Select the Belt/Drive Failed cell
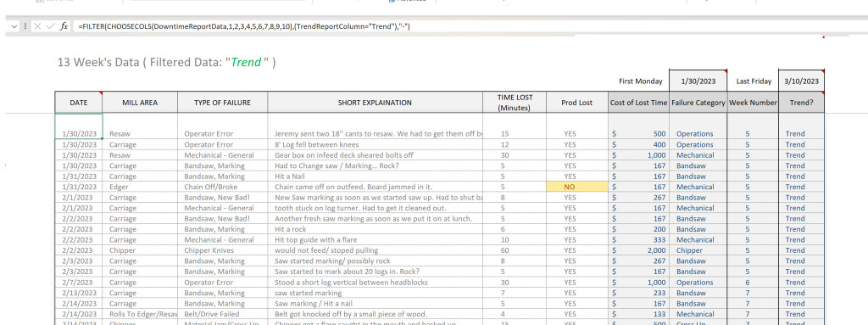 click(223, 315)
